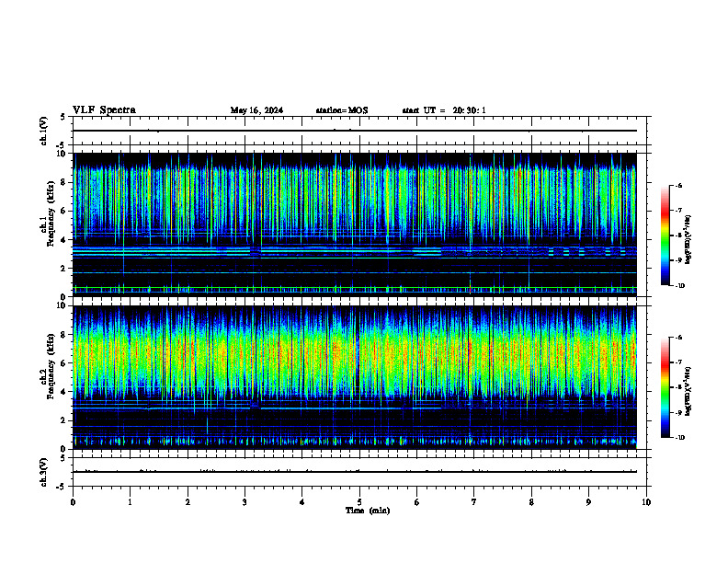Click the "ch.3(V)" waveform axis label

click(x=44, y=473)
